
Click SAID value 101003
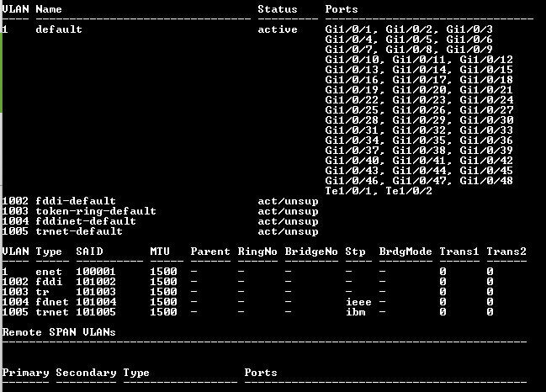pos(96,292)
